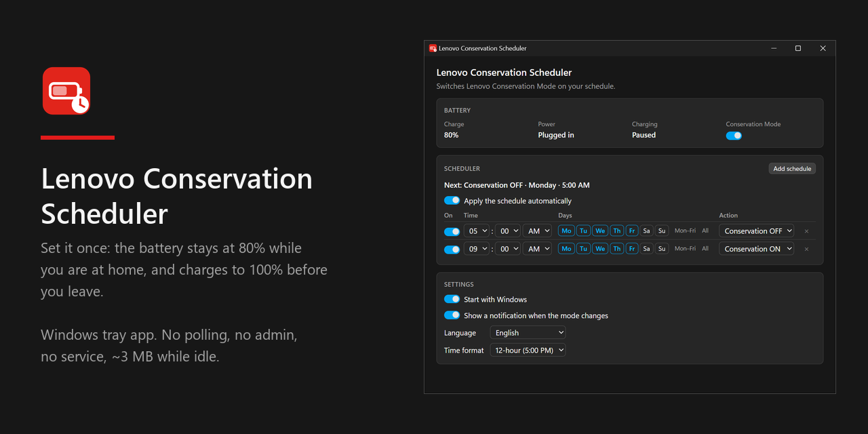
Task: Open the Conservation OFF action dropdown
Action: click(x=757, y=231)
